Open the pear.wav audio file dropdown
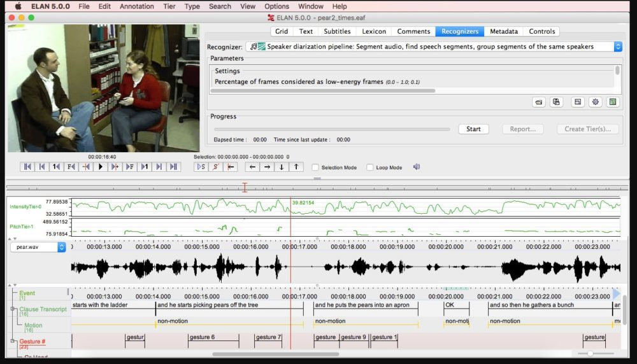 (38, 247)
